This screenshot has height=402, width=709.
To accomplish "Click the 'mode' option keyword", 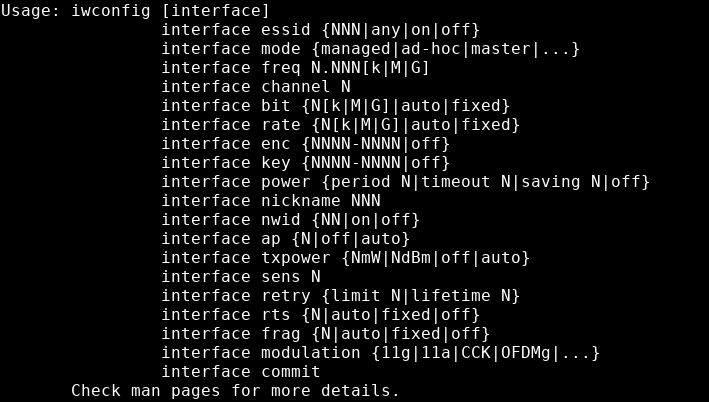I will point(280,49).
